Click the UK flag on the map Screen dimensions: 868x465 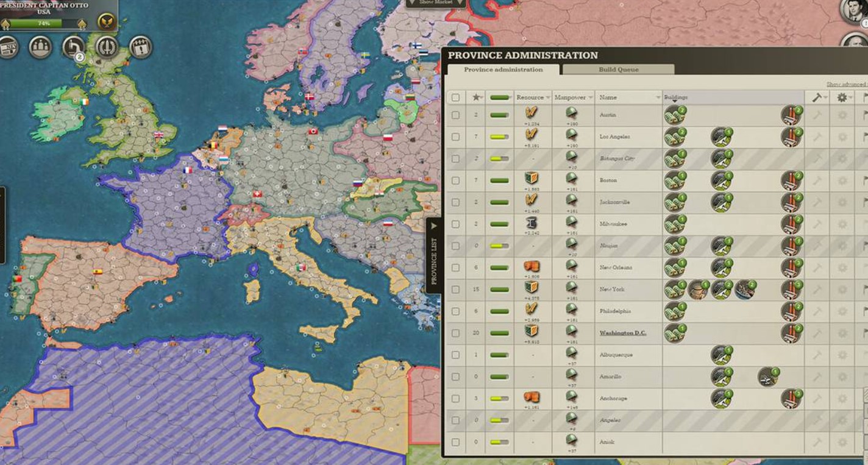(159, 135)
